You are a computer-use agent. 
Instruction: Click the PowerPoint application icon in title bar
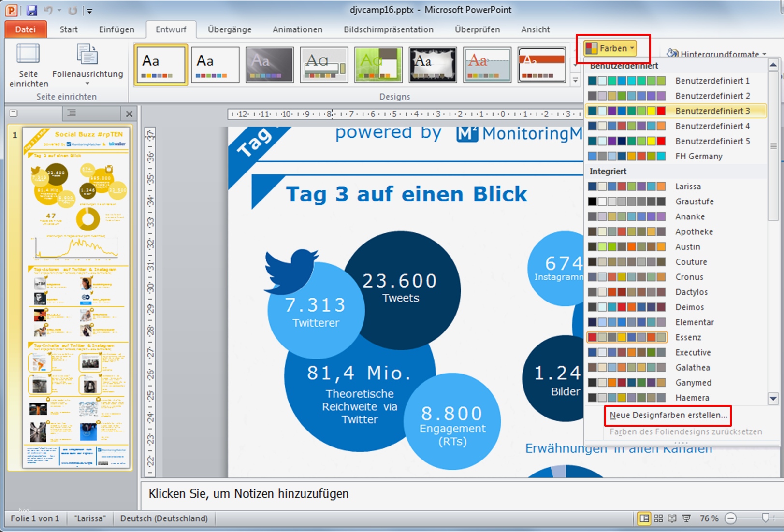pos(11,10)
